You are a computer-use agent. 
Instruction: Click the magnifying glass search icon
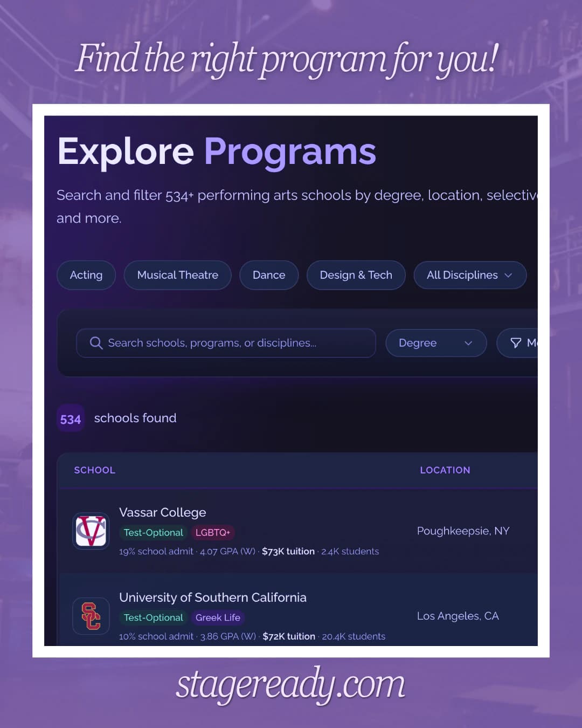[96, 343]
